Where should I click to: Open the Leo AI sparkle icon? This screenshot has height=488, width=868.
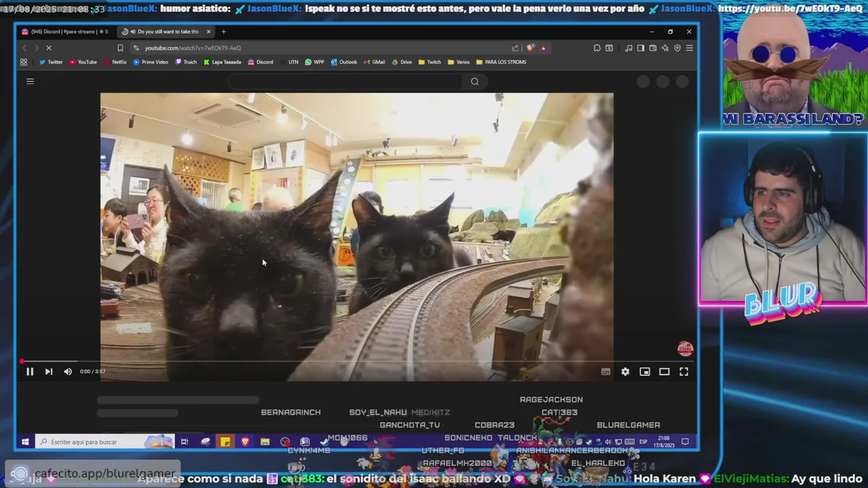point(665,48)
